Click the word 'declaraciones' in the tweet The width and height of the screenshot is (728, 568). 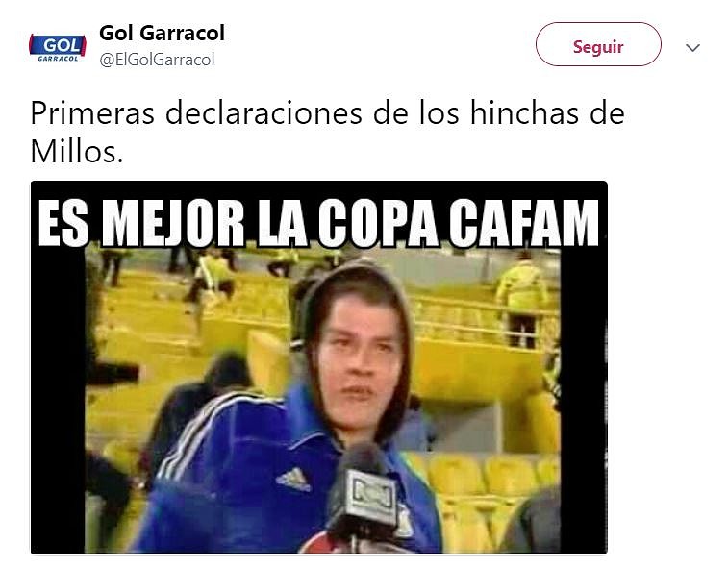[264, 113]
